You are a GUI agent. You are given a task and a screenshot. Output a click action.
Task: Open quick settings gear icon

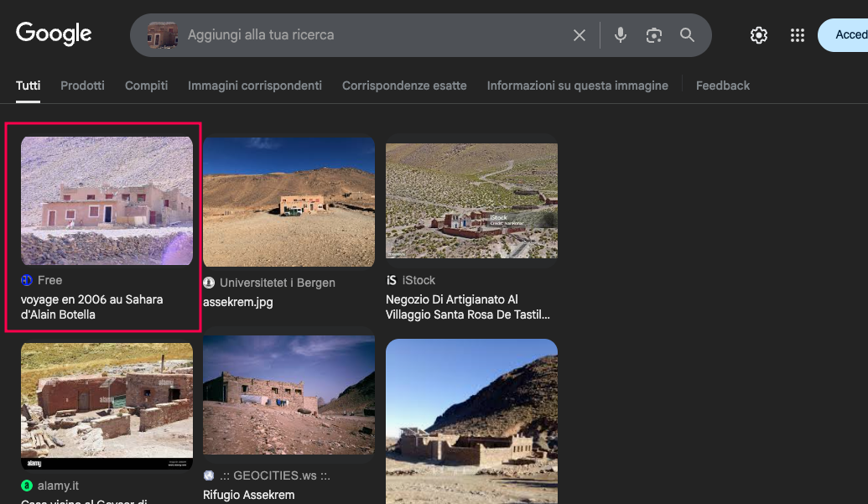coord(759,35)
